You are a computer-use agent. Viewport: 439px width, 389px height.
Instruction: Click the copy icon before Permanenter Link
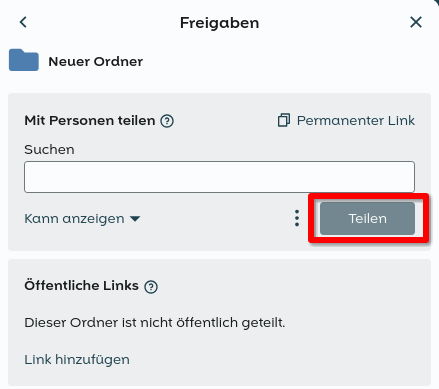(284, 120)
